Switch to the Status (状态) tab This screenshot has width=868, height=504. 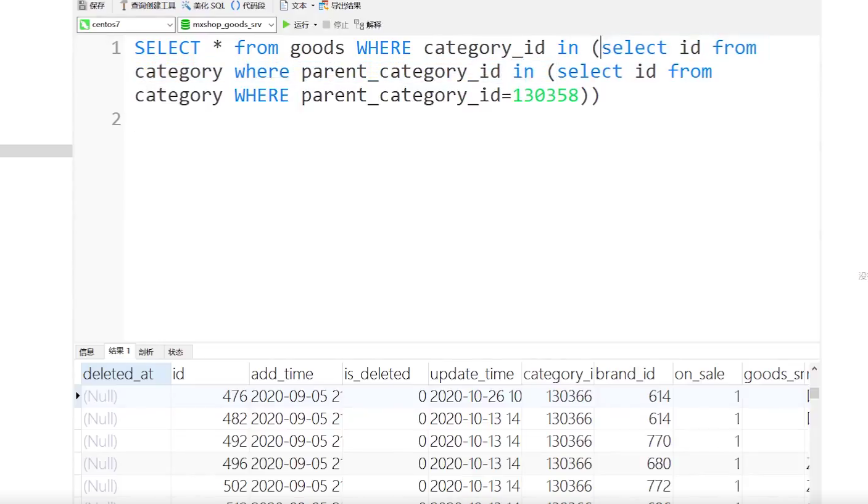tap(176, 352)
